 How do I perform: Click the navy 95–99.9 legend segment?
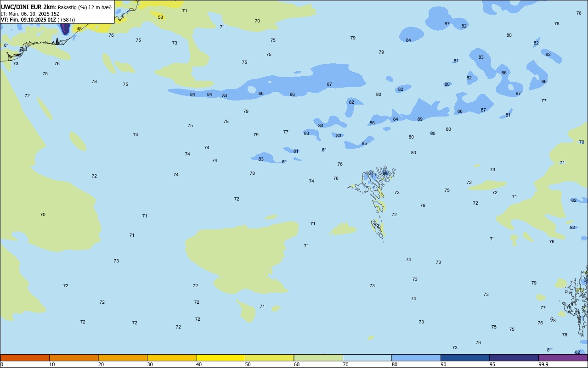tap(514, 357)
